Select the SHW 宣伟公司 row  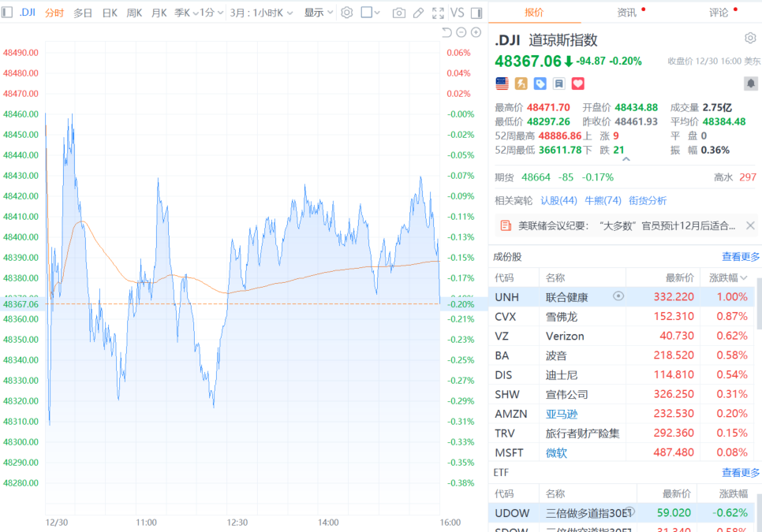(x=622, y=394)
